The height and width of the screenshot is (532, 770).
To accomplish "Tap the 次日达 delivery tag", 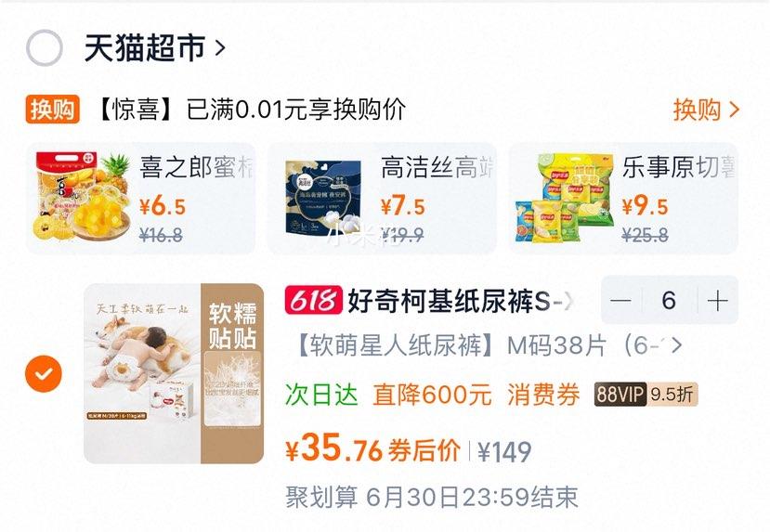I will 321,395.
